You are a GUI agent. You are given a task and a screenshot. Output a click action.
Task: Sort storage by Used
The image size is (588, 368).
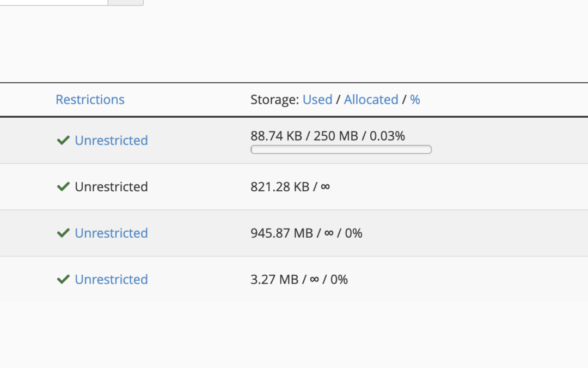317,100
